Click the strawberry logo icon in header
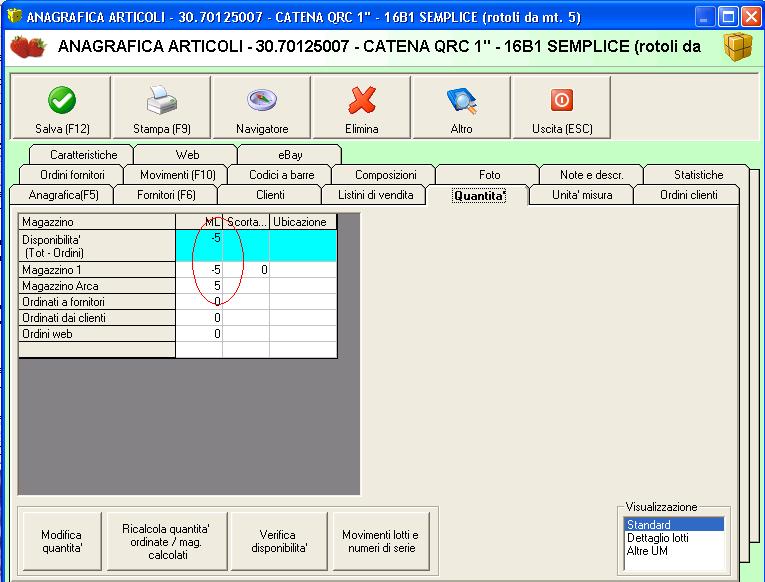 click(x=28, y=47)
